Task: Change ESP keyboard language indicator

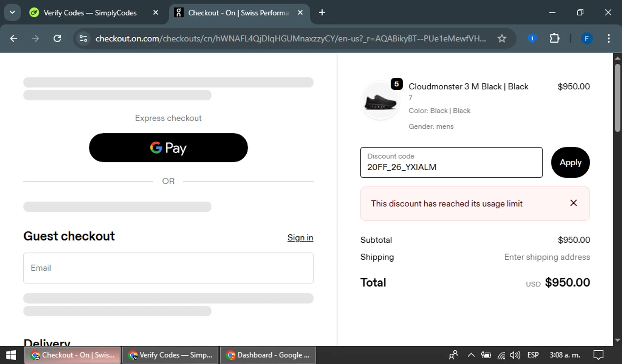Action: (x=533, y=355)
